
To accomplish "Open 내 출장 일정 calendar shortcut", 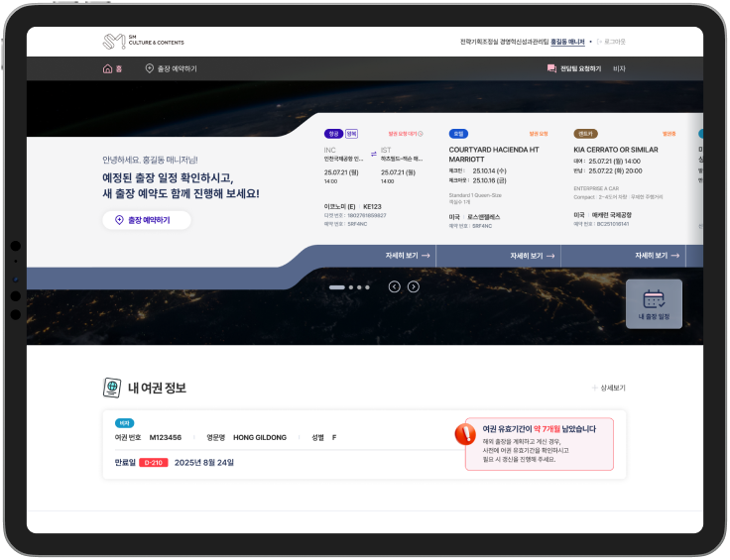I will [x=654, y=303].
